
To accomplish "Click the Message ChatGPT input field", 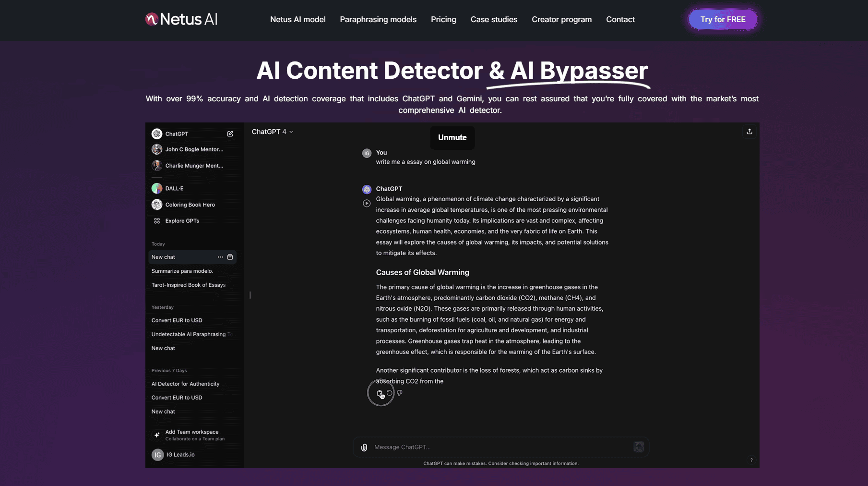I will coord(501,447).
